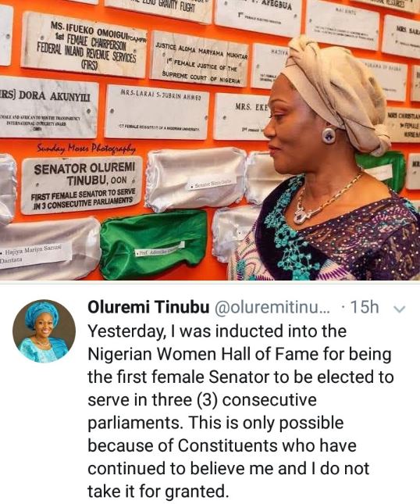Tap the Mrs. Eke plaque
The height and width of the screenshot is (504, 420).
click(x=243, y=116)
